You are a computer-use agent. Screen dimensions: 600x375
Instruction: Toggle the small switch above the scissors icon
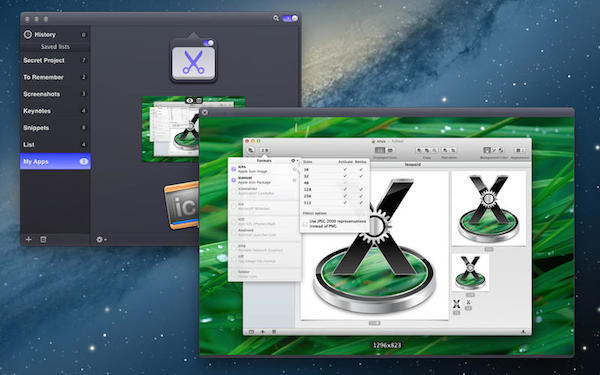tap(209, 43)
